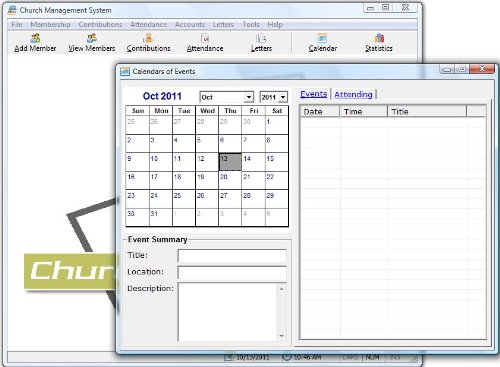The height and width of the screenshot is (367, 500).
Task: Click greyed day 25 of the previous month
Action: click(x=137, y=125)
